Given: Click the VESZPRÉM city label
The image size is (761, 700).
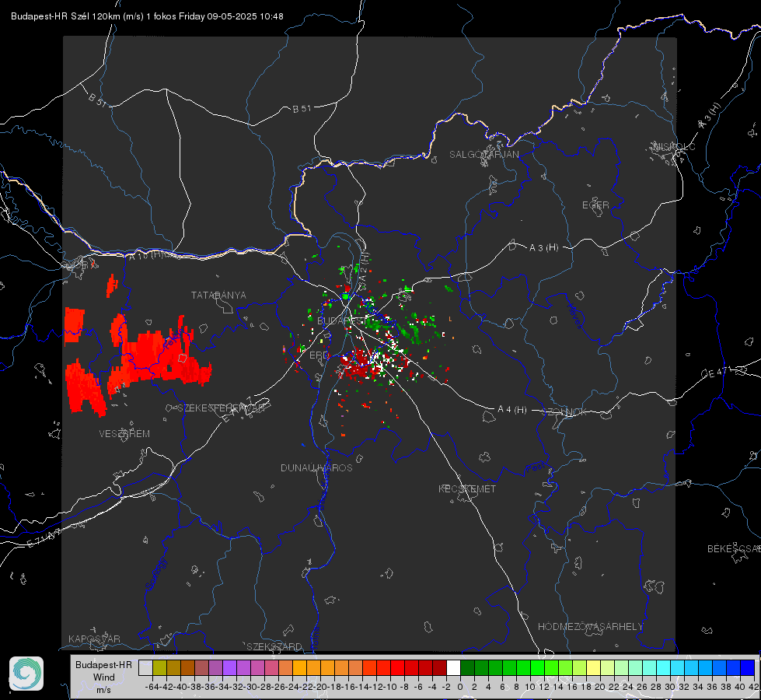Looking at the screenshot, I should 124,433.
